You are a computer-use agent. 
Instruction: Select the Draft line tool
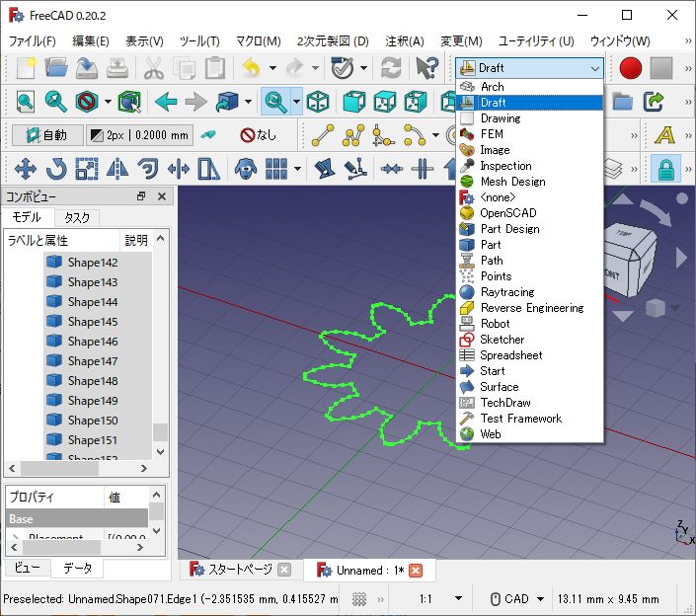click(x=323, y=135)
